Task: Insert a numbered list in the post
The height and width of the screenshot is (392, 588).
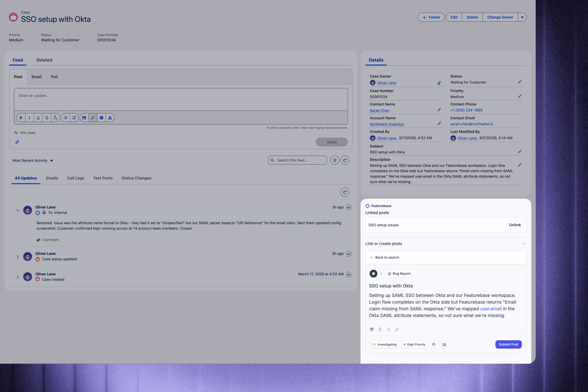Action: 74,118
